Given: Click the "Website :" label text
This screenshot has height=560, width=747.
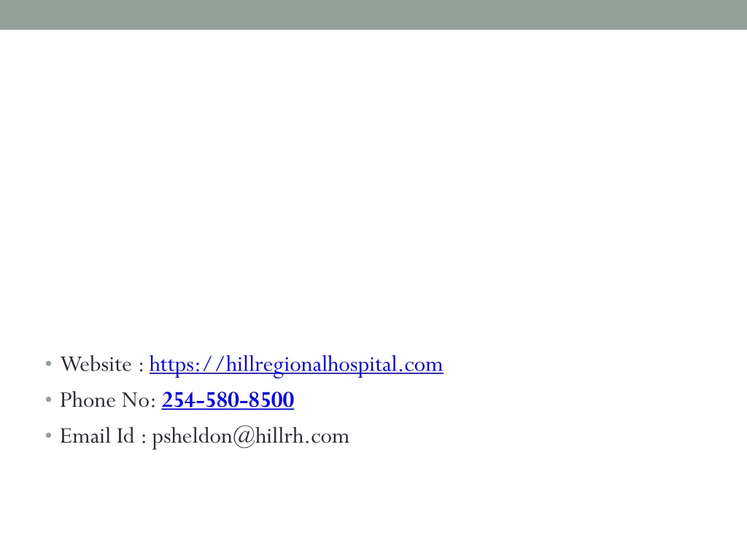Looking at the screenshot, I should click(x=102, y=365).
